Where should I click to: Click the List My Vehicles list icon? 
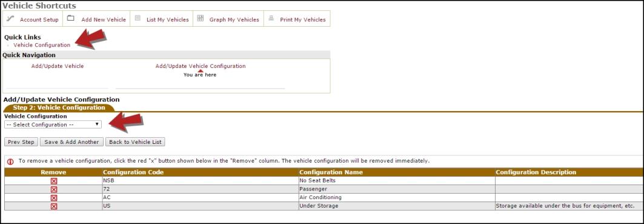pos(138,18)
